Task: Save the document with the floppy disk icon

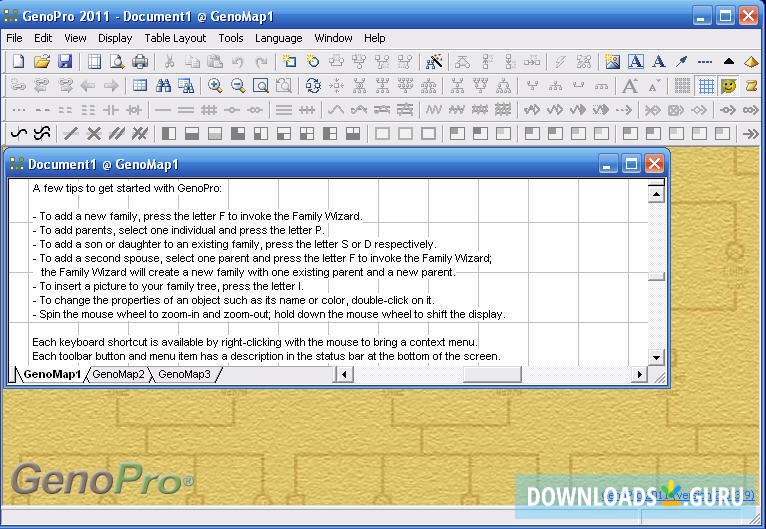Action: (65, 62)
